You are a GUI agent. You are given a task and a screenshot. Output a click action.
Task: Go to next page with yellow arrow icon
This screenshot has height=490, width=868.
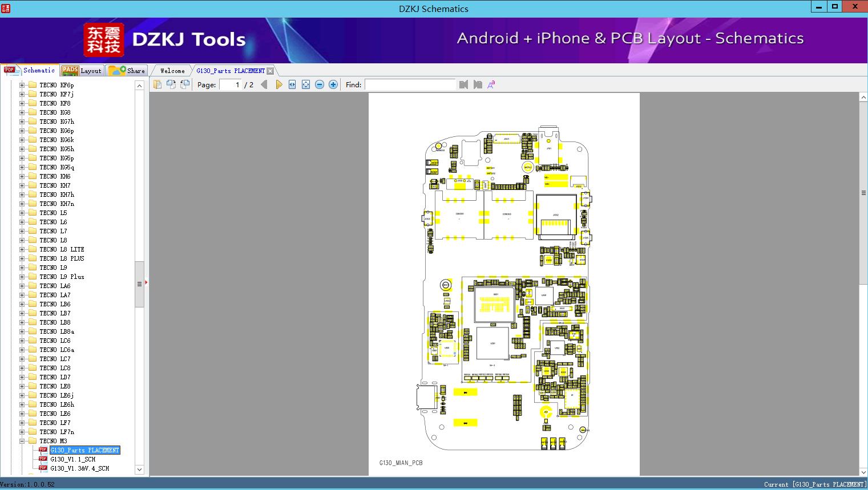coord(278,84)
